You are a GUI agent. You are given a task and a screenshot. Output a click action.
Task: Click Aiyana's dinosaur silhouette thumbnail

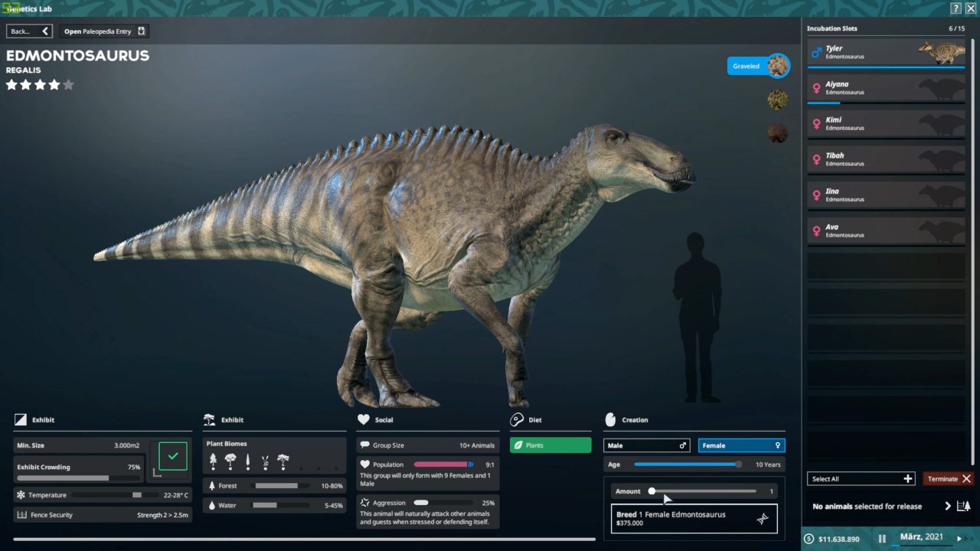942,88
